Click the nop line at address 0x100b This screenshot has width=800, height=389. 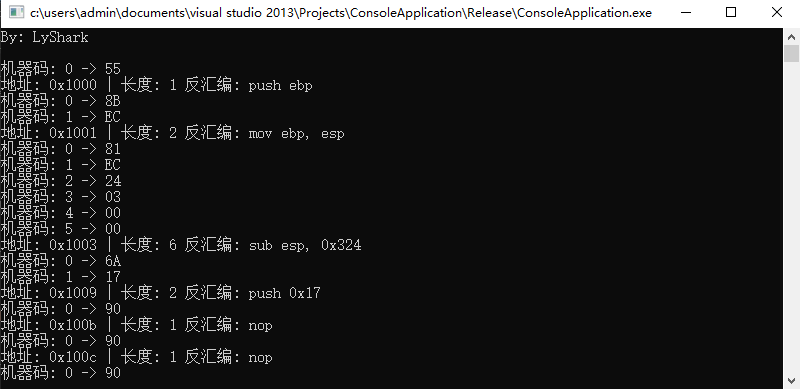pos(136,325)
